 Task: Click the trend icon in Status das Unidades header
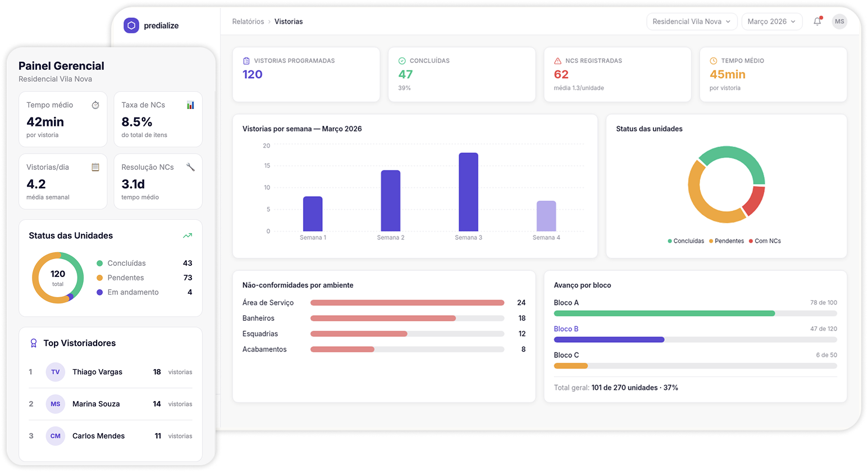tap(188, 235)
